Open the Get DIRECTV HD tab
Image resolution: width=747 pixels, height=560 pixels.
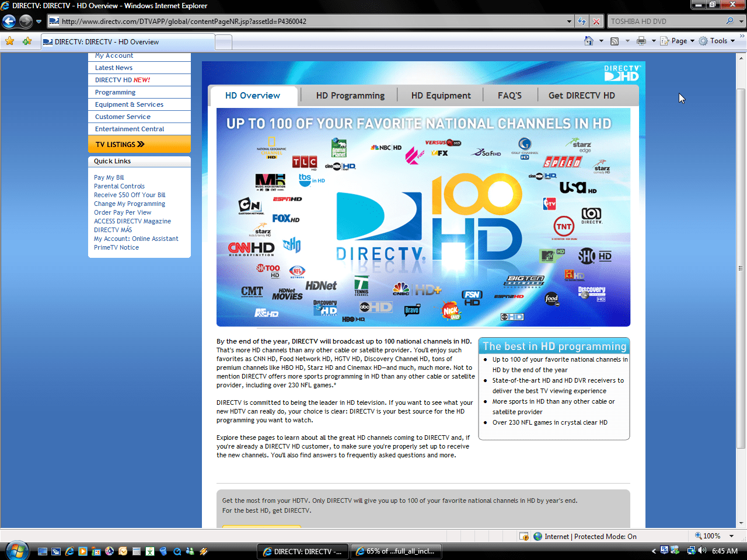[x=582, y=96]
